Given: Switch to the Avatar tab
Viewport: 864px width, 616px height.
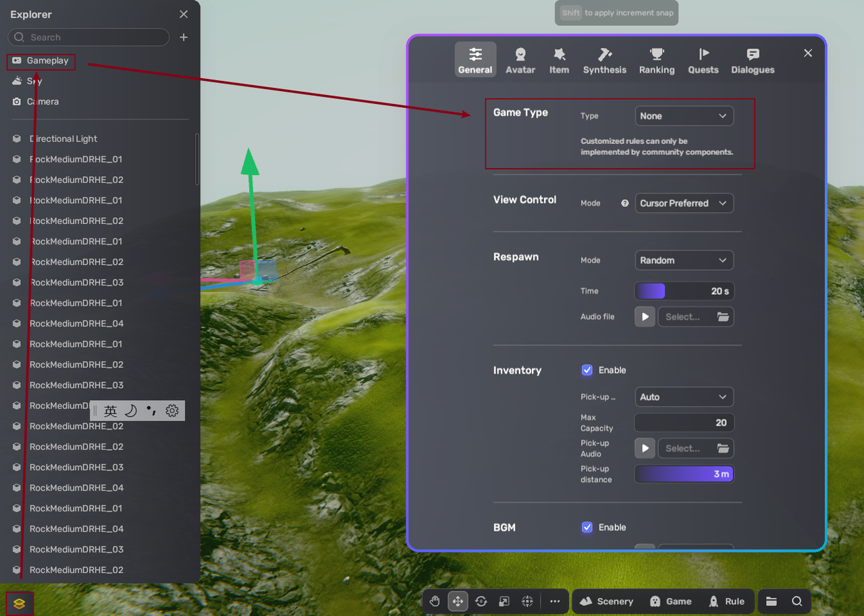Looking at the screenshot, I should 520,61.
